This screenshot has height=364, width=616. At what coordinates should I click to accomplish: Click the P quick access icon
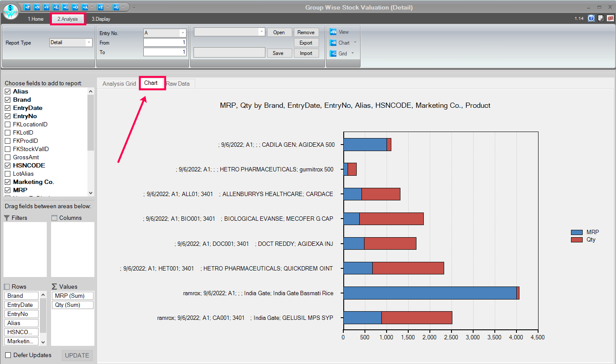(27, 7)
